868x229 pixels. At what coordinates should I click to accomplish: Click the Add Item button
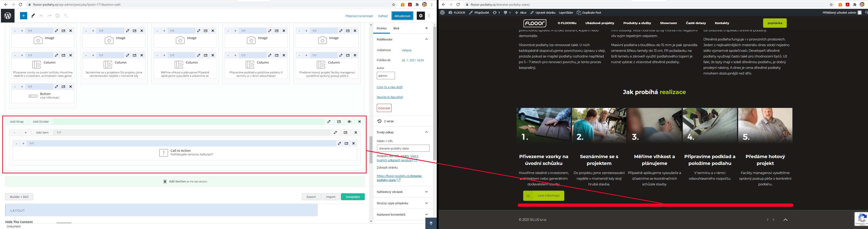pos(42,132)
